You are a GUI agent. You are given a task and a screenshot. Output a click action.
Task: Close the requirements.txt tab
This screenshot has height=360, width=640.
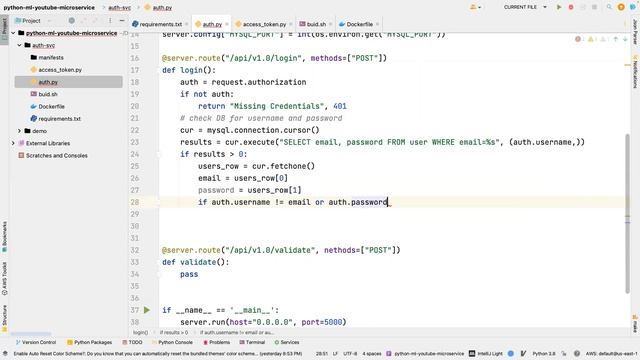[187, 24]
